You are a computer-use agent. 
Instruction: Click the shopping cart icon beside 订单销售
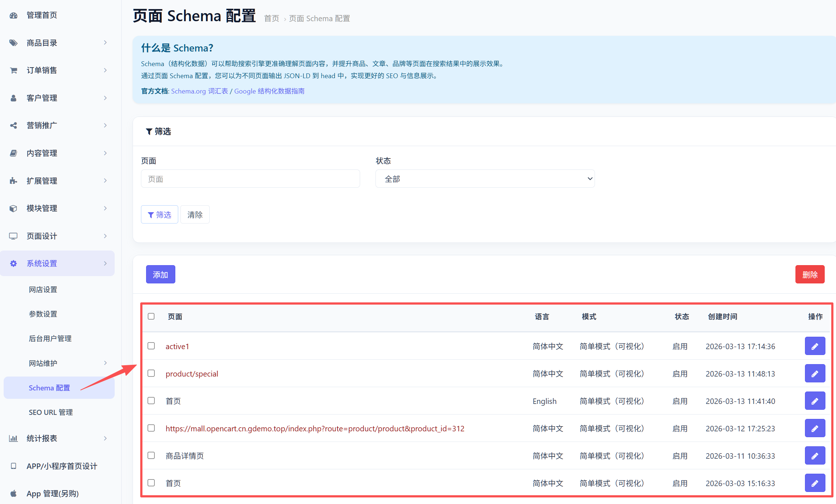coord(14,70)
